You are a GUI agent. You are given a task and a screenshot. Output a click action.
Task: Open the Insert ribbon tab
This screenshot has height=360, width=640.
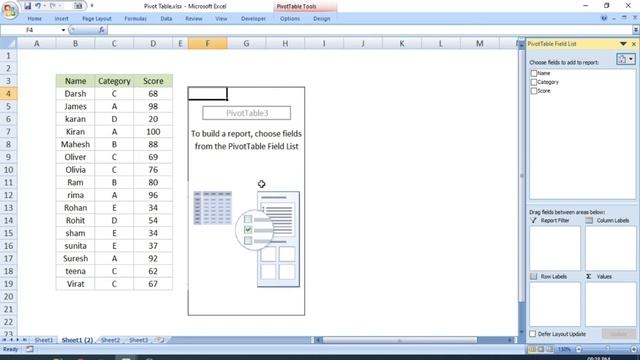[x=62, y=19]
